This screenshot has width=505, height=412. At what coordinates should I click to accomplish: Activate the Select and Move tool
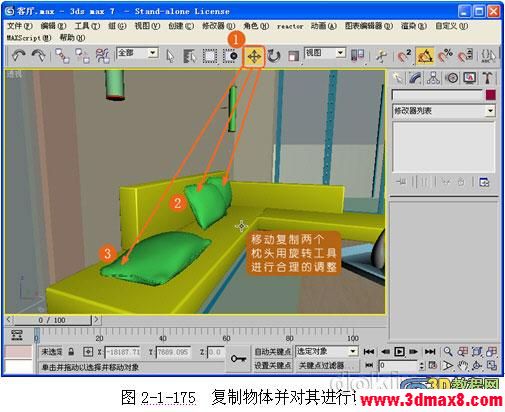(x=254, y=56)
